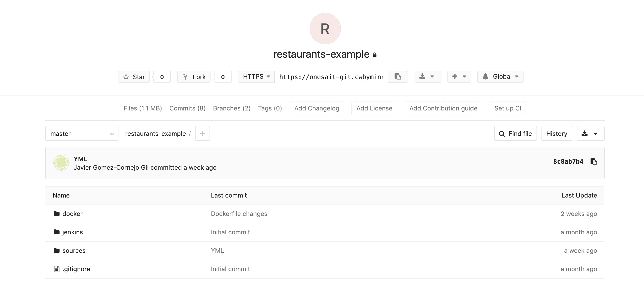Screen dimensions: 644x305
Task: Open the .gitignore file
Action: 76,269
